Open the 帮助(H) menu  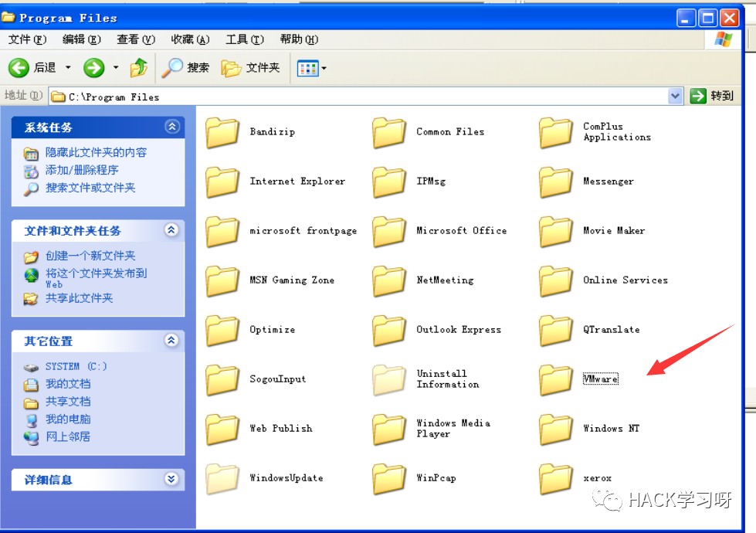tap(299, 39)
